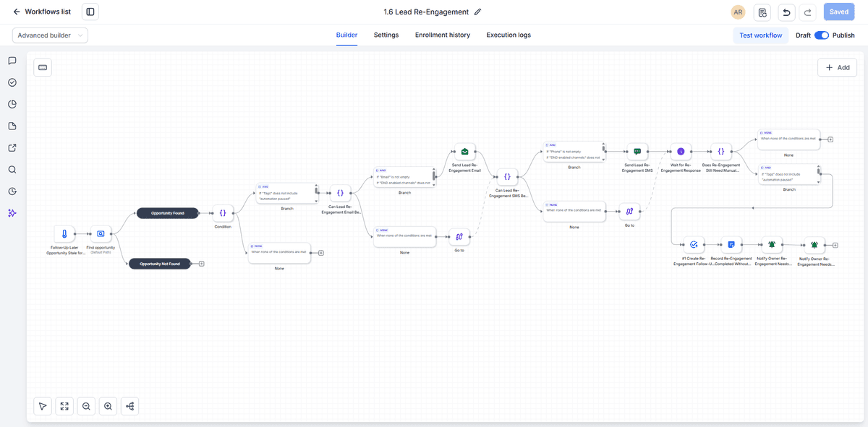Image resolution: width=868 pixels, height=427 pixels.
Task: Select the "Phone" is not empty branch card
Action: click(574, 152)
